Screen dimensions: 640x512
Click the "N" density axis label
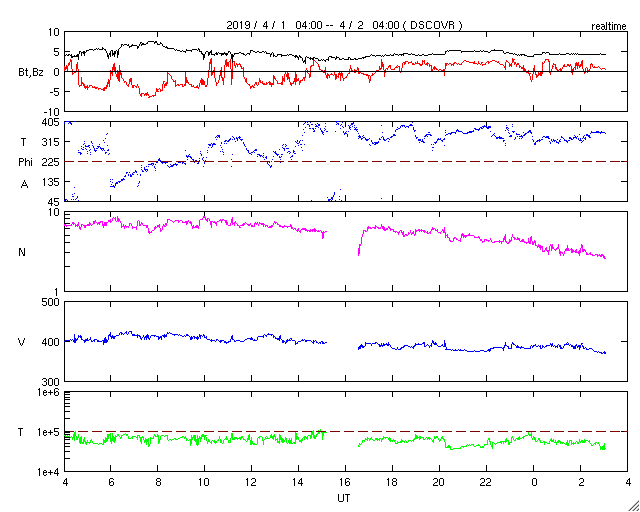[22, 252]
